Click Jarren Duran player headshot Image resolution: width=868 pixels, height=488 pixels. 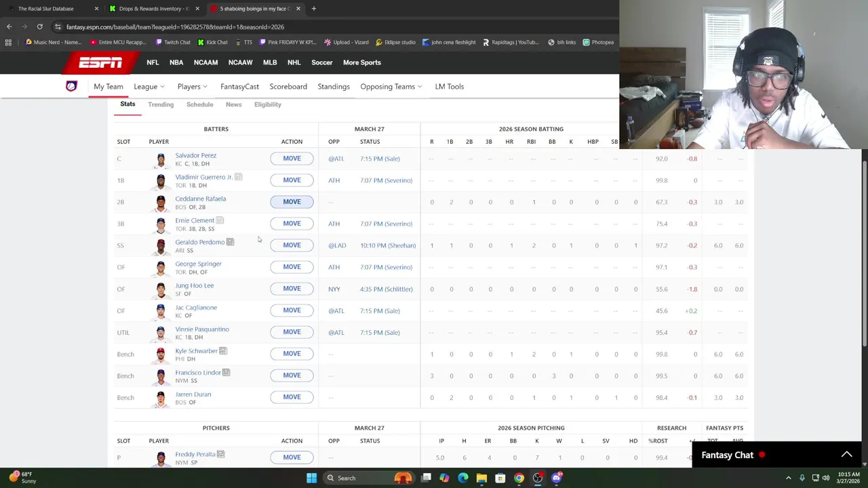[161, 398]
